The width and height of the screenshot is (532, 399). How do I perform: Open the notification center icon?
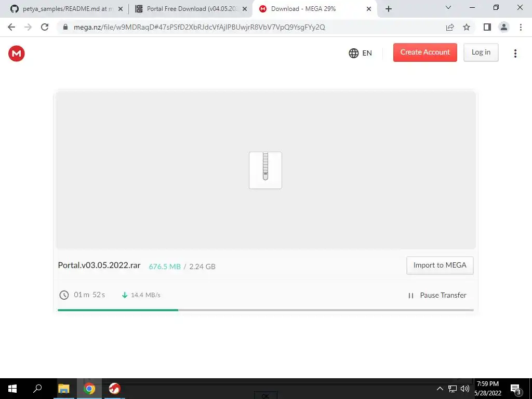515,389
